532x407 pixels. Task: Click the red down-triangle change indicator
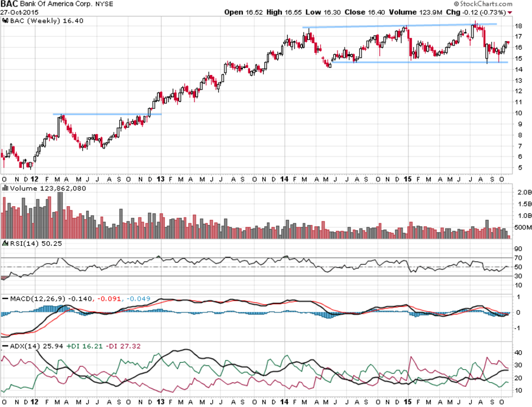pos(510,12)
